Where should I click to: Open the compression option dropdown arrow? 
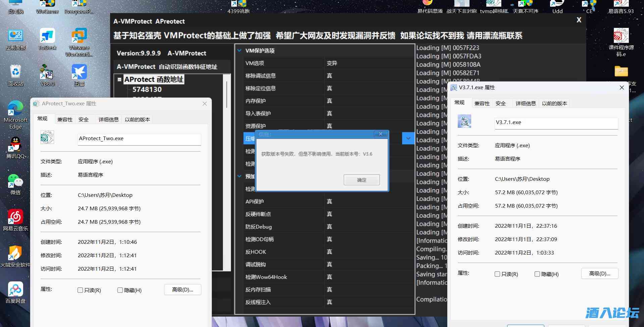tap(408, 138)
